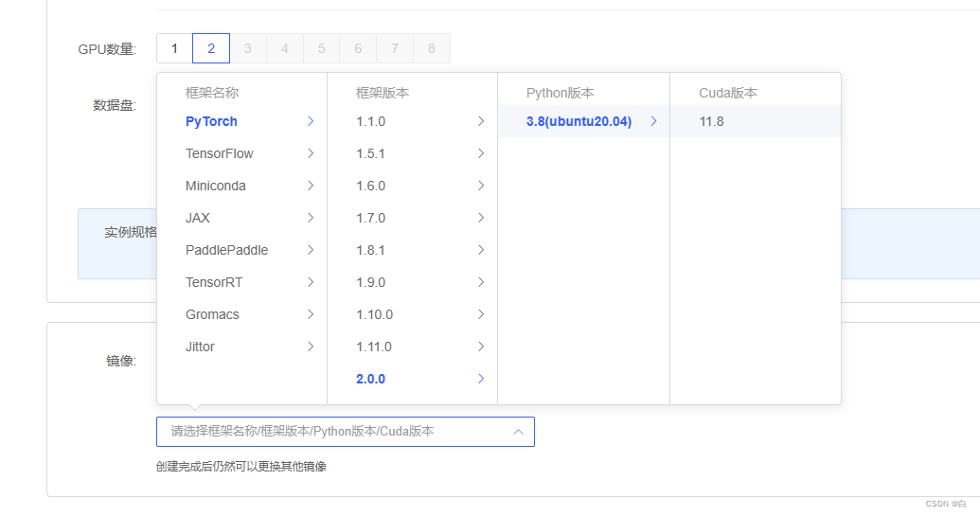
Task: Expand PyTorch submenu arrow
Action: (311, 121)
